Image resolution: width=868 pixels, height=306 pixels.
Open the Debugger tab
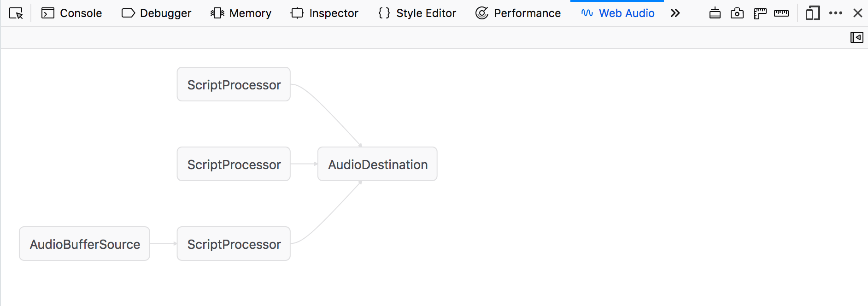point(156,13)
